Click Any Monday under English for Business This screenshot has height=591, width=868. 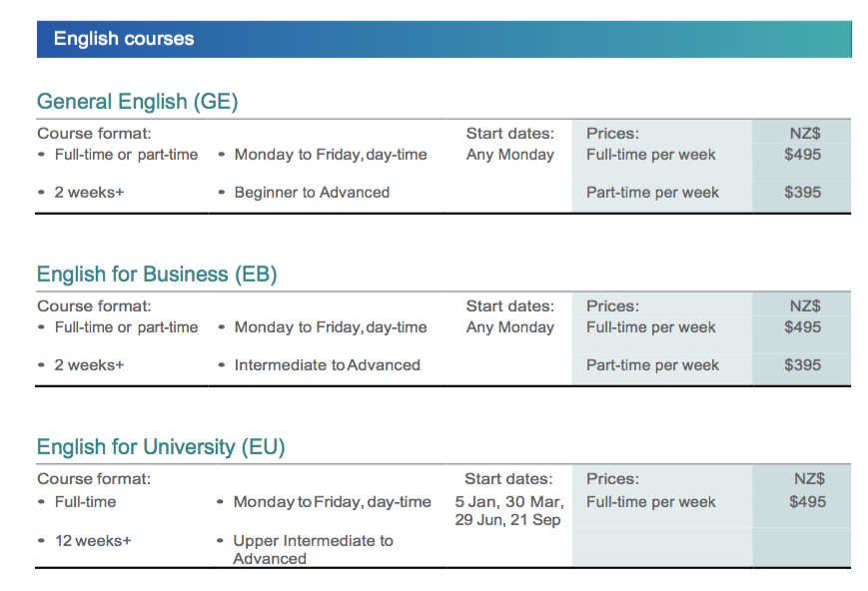coord(509,327)
